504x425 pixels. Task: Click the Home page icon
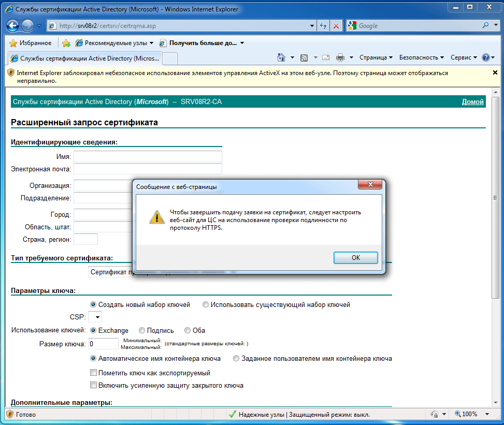(x=281, y=57)
